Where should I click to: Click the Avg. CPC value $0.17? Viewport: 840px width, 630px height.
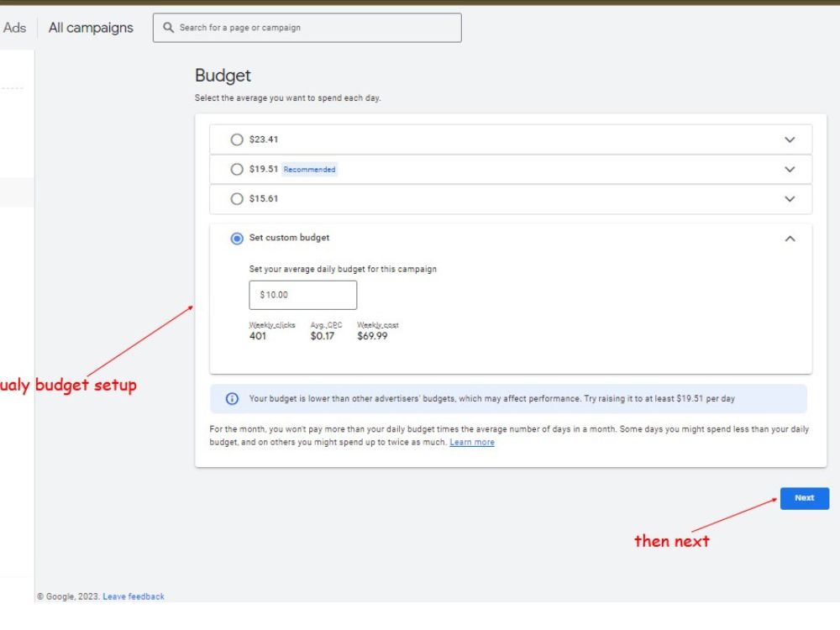click(x=323, y=336)
